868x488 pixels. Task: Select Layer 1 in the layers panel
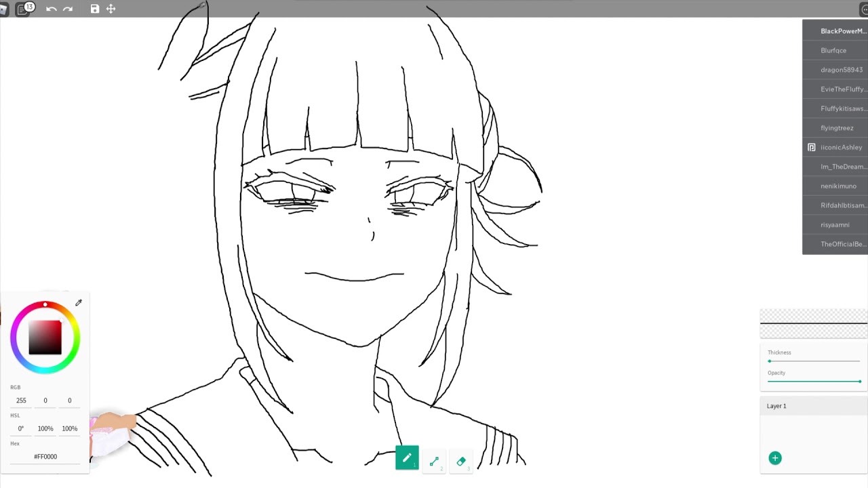point(814,406)
